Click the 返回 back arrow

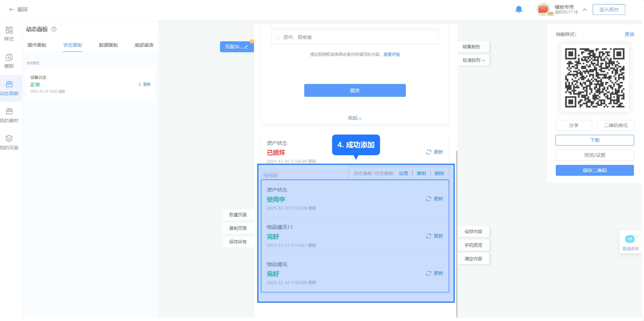(12, 10)
